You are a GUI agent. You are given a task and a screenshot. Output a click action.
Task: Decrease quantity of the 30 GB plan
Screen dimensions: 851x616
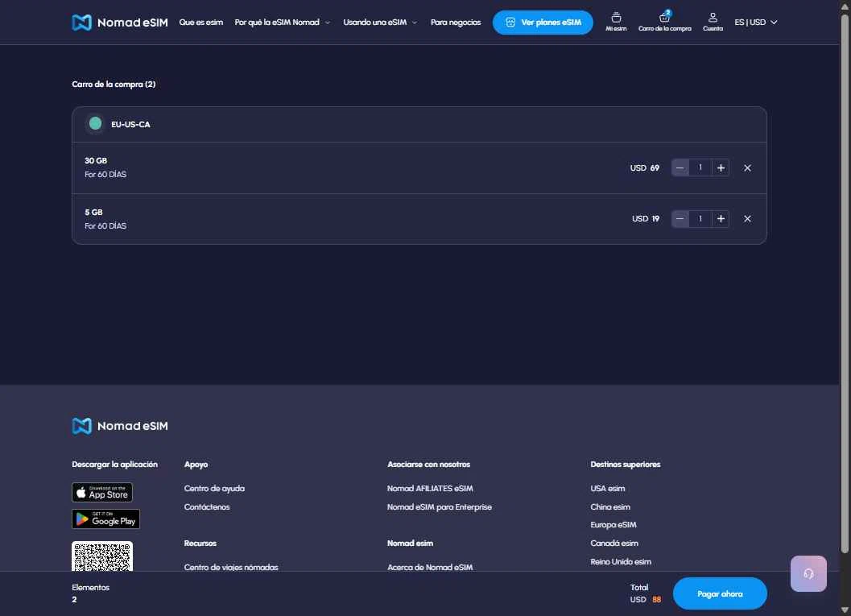pos(680,168)
